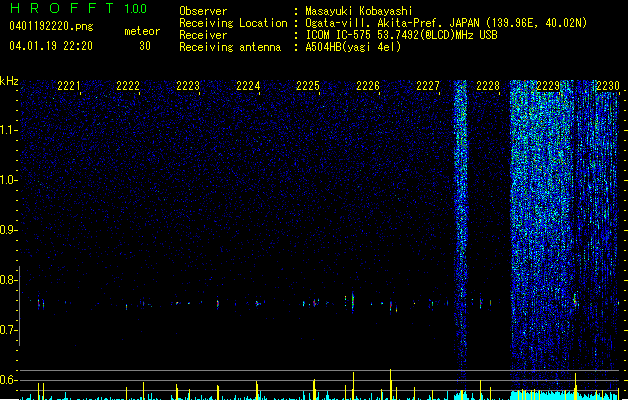Click the time marker 2223
629x400 pixels.
(188, 86)
